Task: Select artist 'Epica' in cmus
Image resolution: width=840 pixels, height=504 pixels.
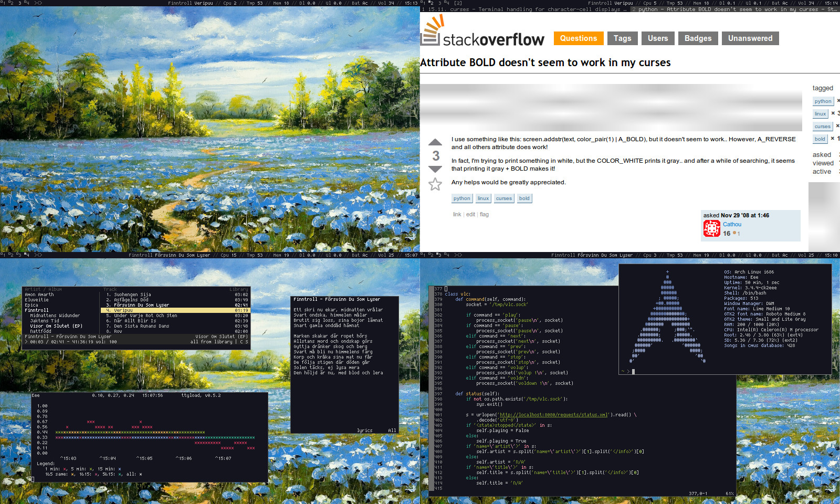Action: point(31,305)
